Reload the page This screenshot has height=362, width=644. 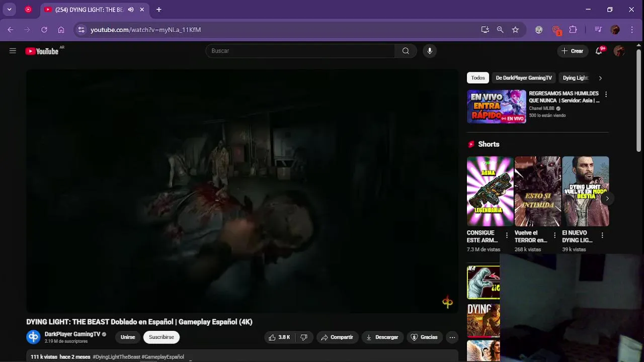pyautogui.click(x=44, y=30)
